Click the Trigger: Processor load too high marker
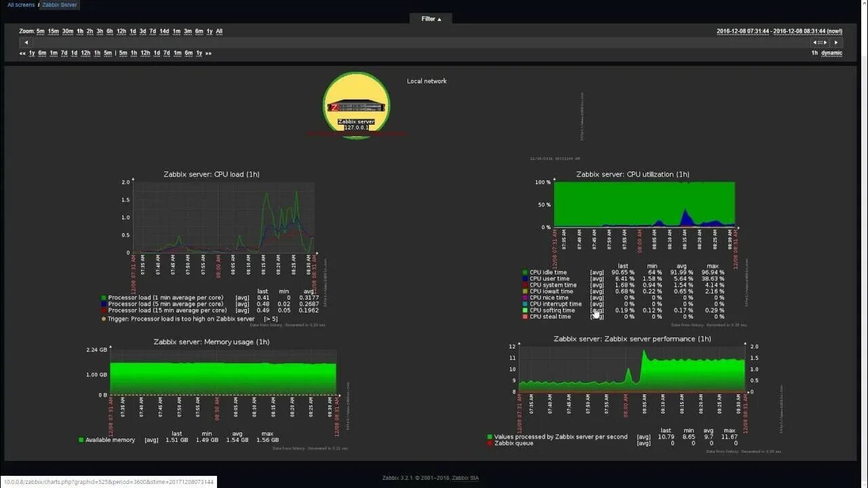868x488 pixels. click(x=104, y=319)
